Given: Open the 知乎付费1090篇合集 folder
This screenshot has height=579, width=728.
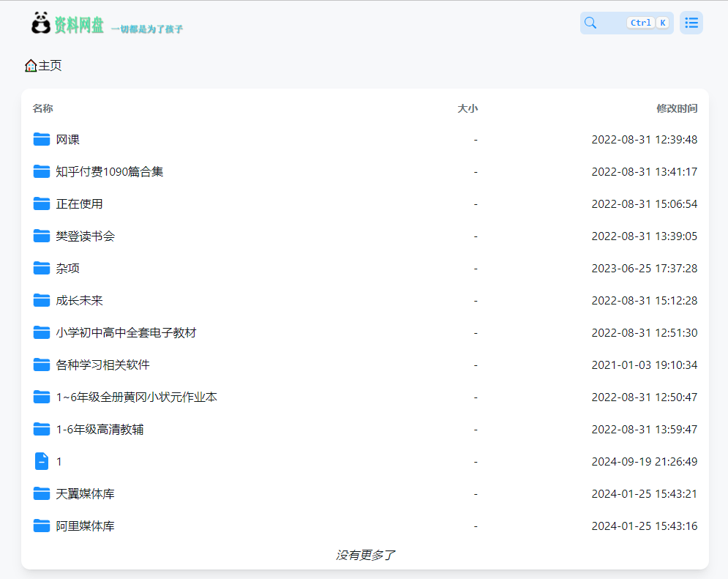Looking at the screenshot, I should coord(110,171).
